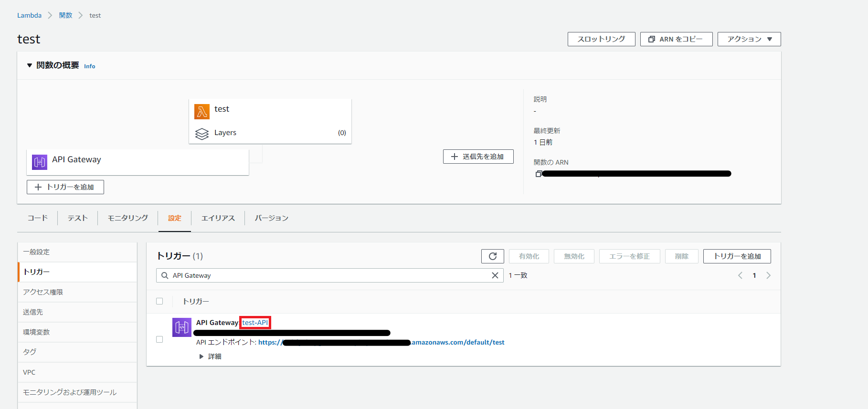Select the 設定 tab

click(x=175, y=218)
